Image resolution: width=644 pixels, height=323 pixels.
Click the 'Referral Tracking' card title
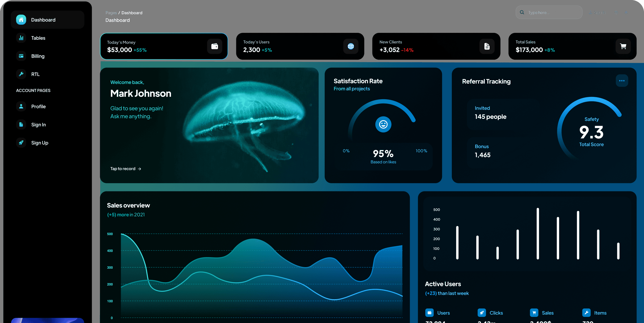(486, 82)
